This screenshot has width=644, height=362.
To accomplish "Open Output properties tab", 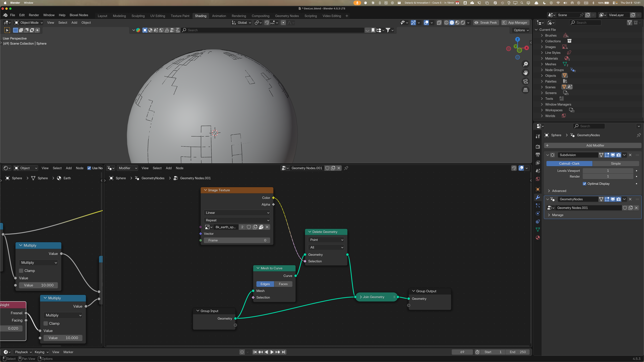I will (538, 155).
